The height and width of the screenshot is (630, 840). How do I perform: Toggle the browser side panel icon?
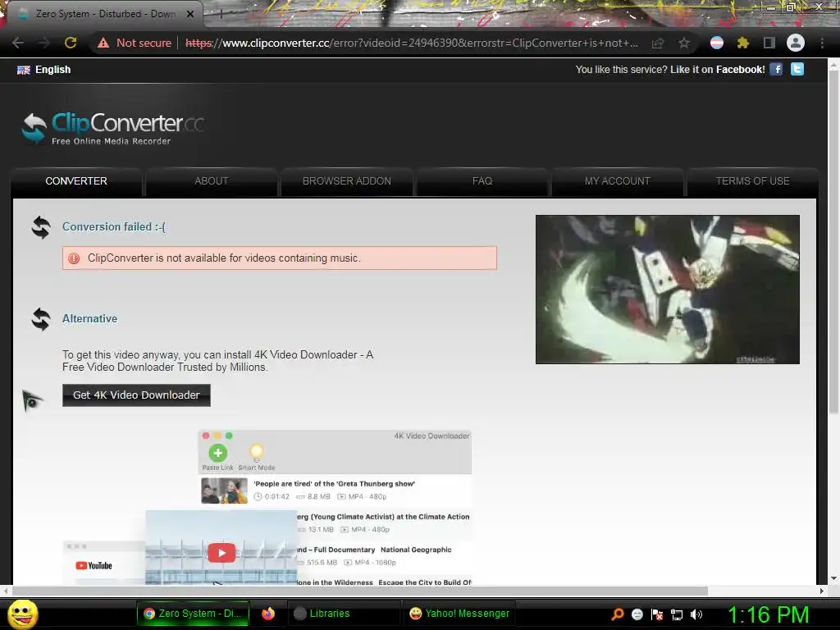click(x=769, y=43)
